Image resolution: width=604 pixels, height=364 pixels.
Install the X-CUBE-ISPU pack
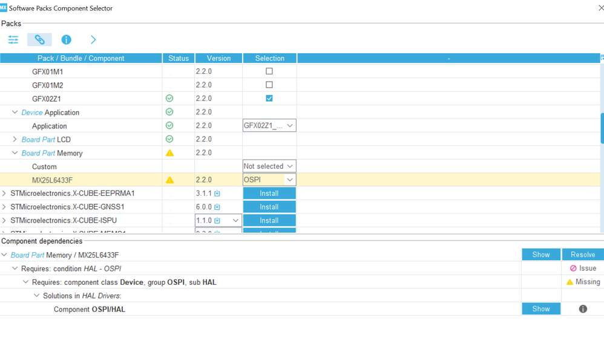(269, 220)
